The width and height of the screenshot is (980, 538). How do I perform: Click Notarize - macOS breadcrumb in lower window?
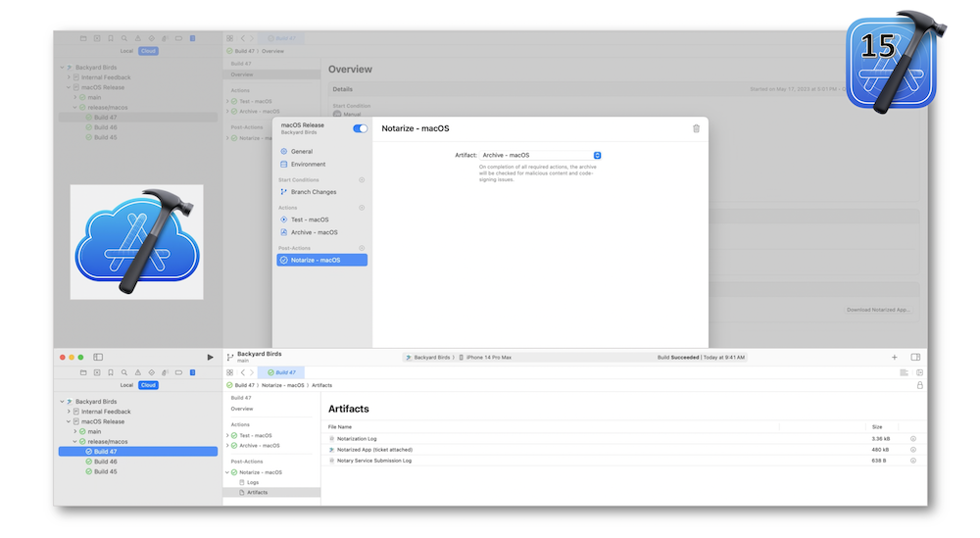point(282,385)
